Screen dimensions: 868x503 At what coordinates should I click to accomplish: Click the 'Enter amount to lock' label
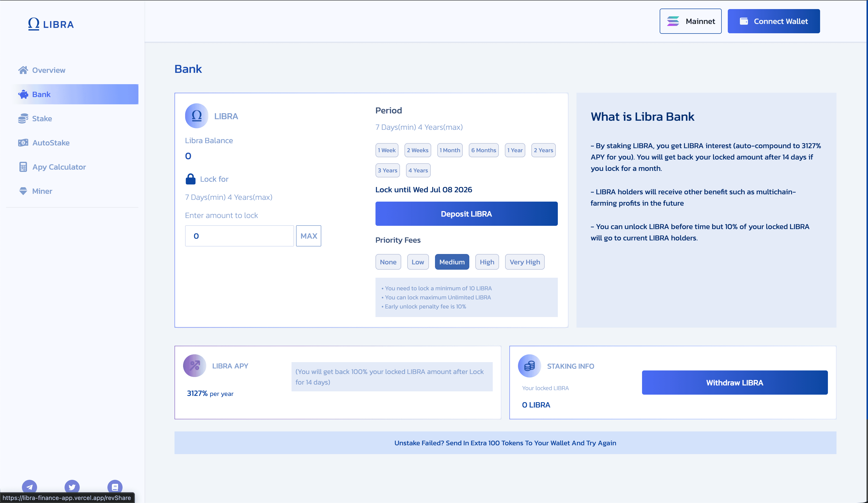(x=221, y=215)
